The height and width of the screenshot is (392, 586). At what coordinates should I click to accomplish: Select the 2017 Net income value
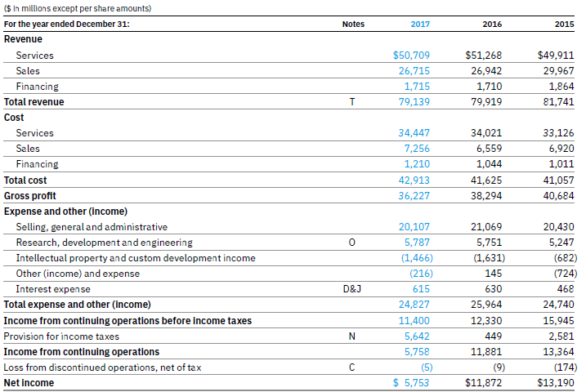click(411, 383)
